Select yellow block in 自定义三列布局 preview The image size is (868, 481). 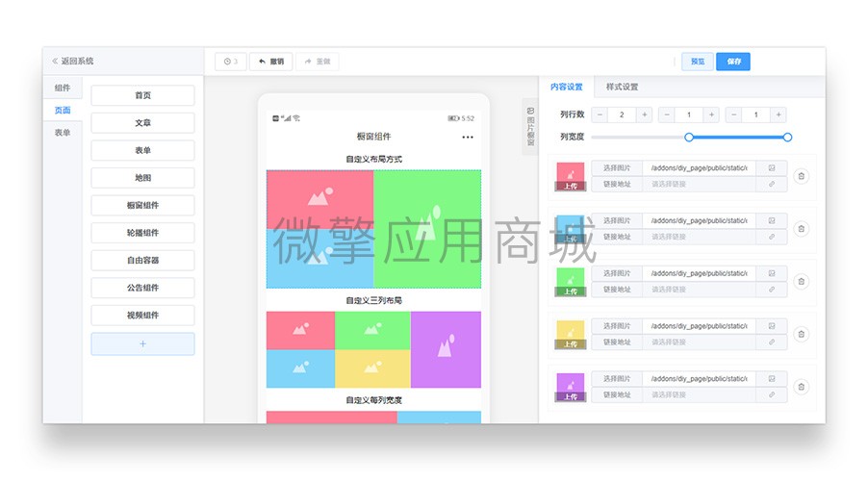tap(372, 368)
